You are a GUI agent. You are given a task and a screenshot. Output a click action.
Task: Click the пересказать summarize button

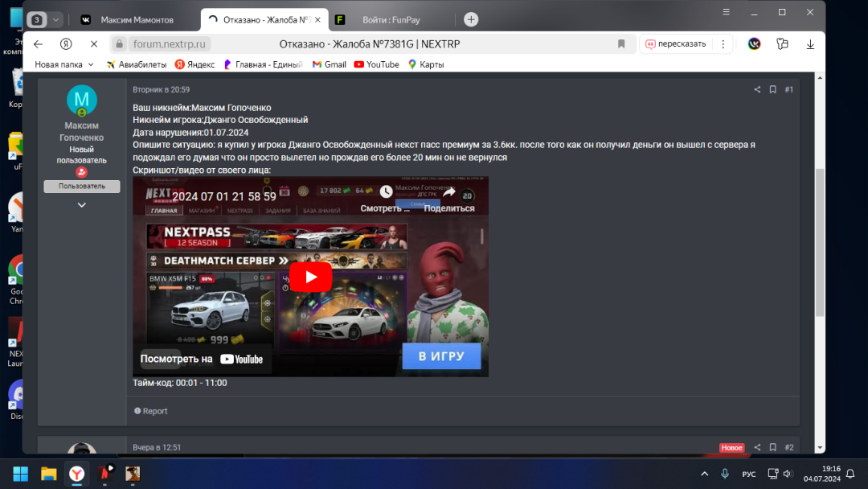[x=676, y=44]
